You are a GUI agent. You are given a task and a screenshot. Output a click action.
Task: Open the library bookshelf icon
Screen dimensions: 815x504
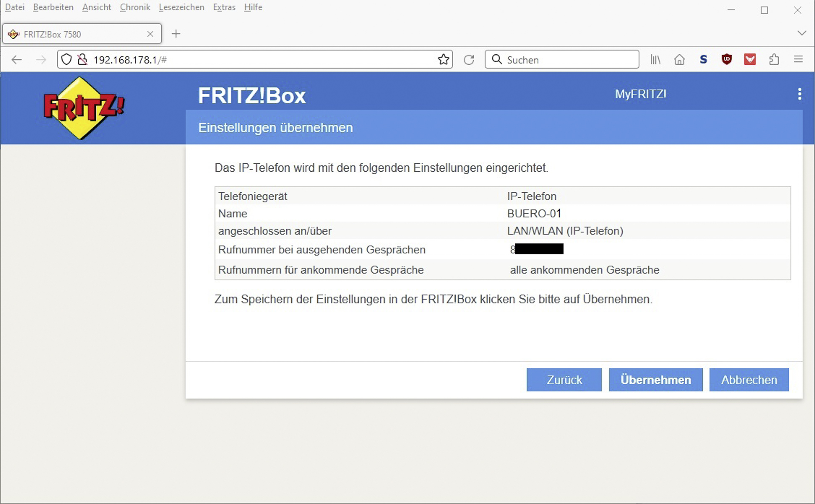tap(655, 60)
